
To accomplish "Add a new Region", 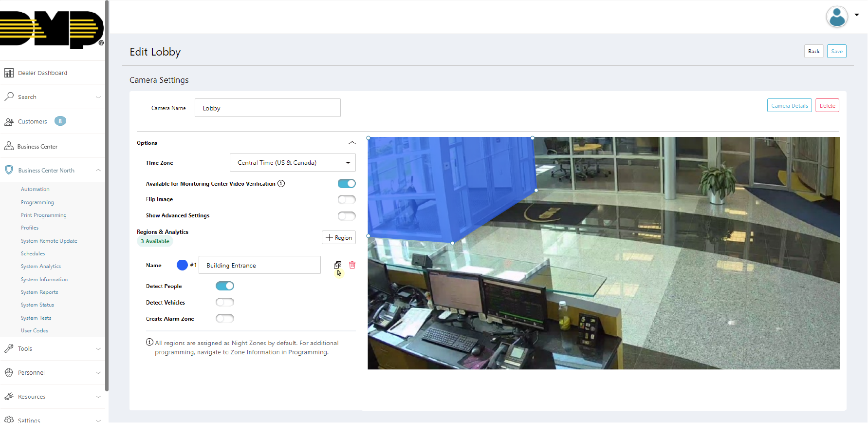I will (x=339, y=237).
